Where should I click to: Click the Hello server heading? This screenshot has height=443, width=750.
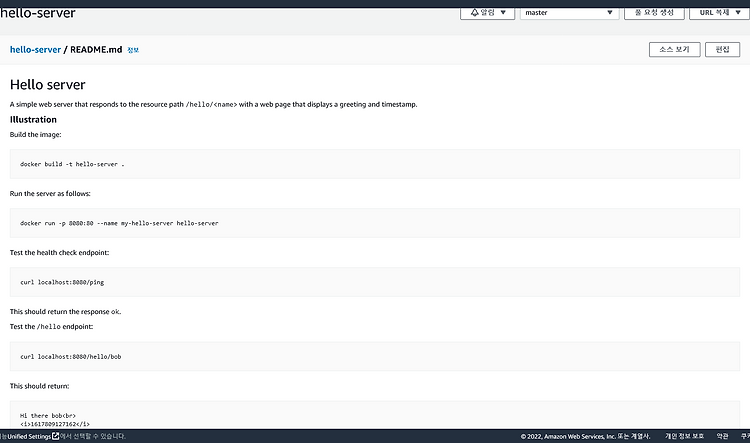47,85
